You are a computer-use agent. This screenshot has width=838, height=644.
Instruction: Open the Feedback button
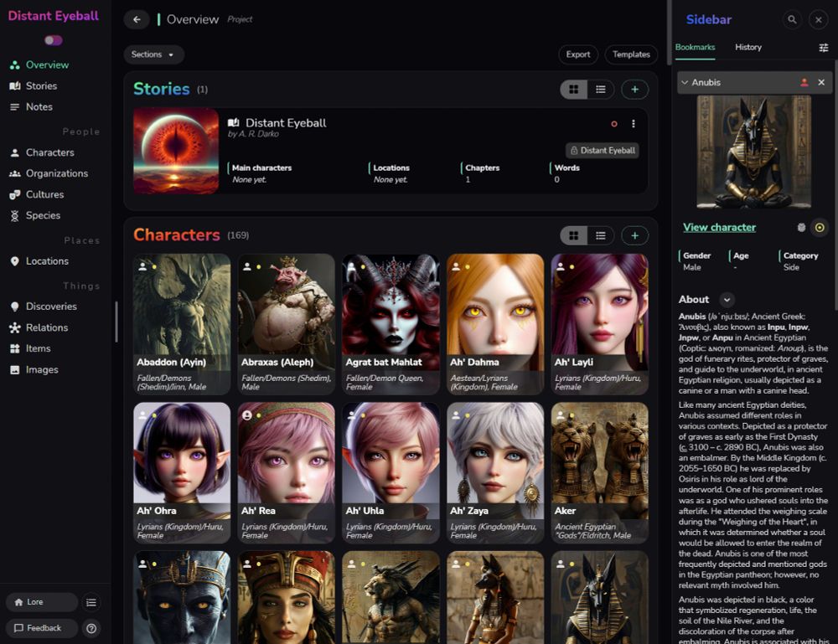42,628
